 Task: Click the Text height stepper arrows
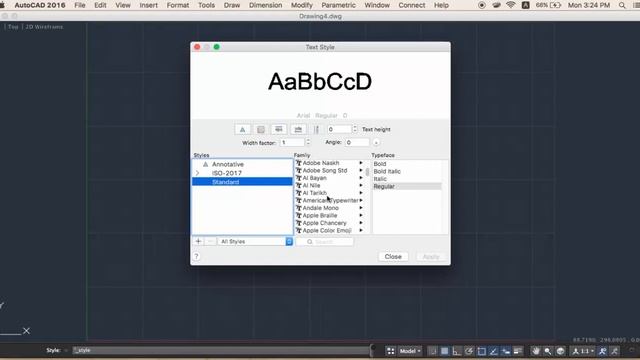pyautogui.click(x=355, y=129)
